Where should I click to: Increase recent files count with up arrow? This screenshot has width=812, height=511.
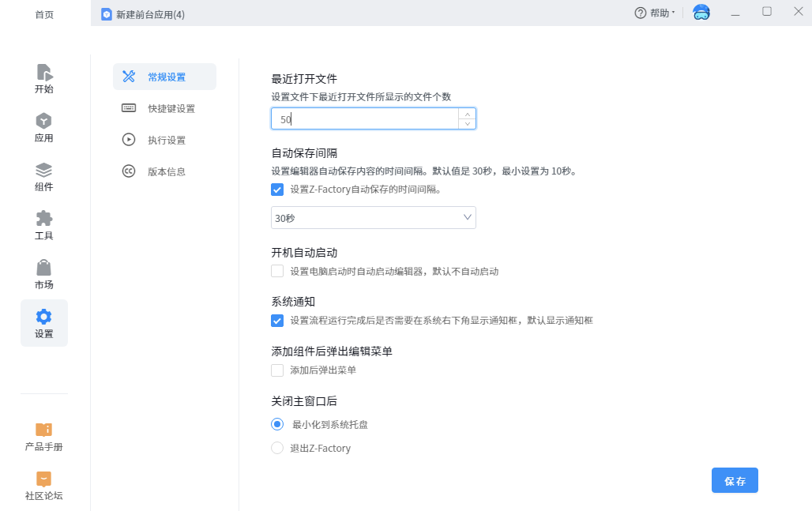coord(467,114)
